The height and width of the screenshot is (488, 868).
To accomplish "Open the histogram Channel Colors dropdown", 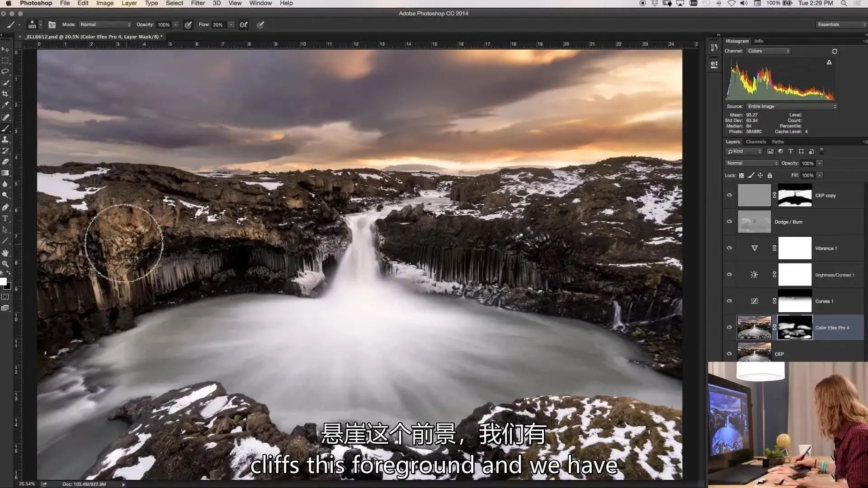I will click(x=768, y=51).
